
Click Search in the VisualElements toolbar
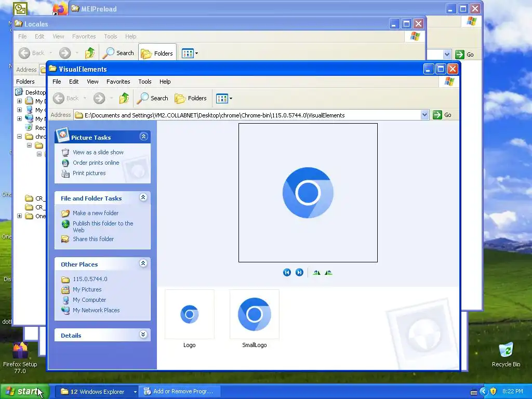(x=153, y=98)
